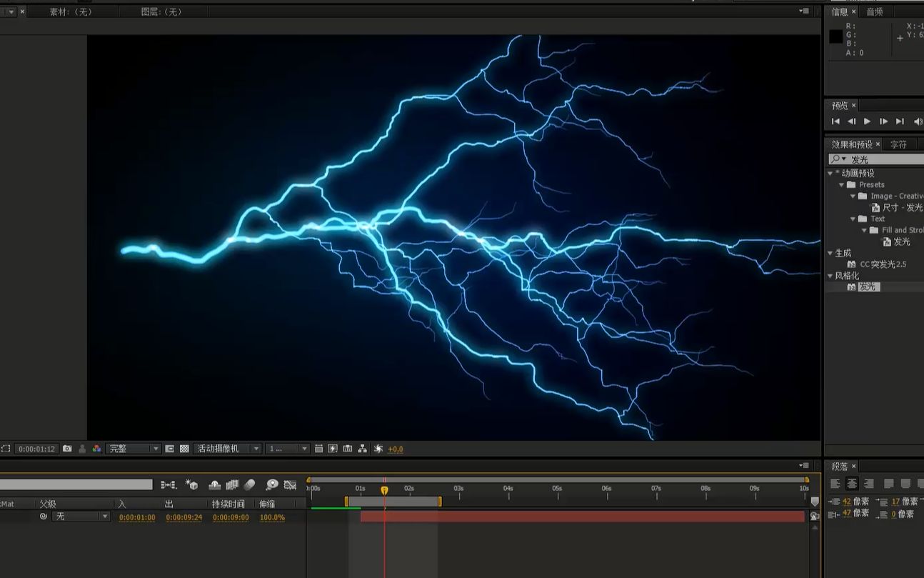Collapse the 风格化 effects group
Screen dimensions: 924x578
830,276
